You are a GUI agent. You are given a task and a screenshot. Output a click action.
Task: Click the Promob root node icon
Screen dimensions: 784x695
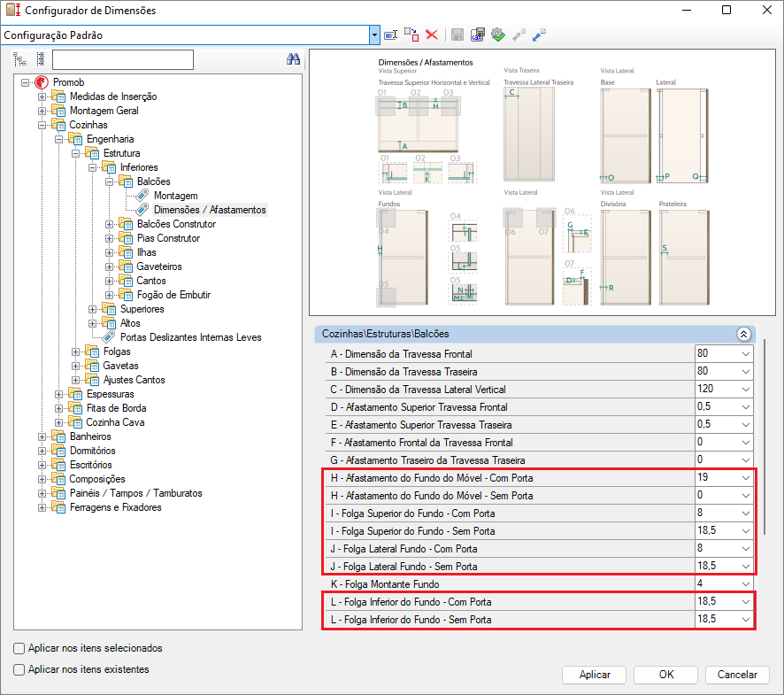click(x=42, y=82)
